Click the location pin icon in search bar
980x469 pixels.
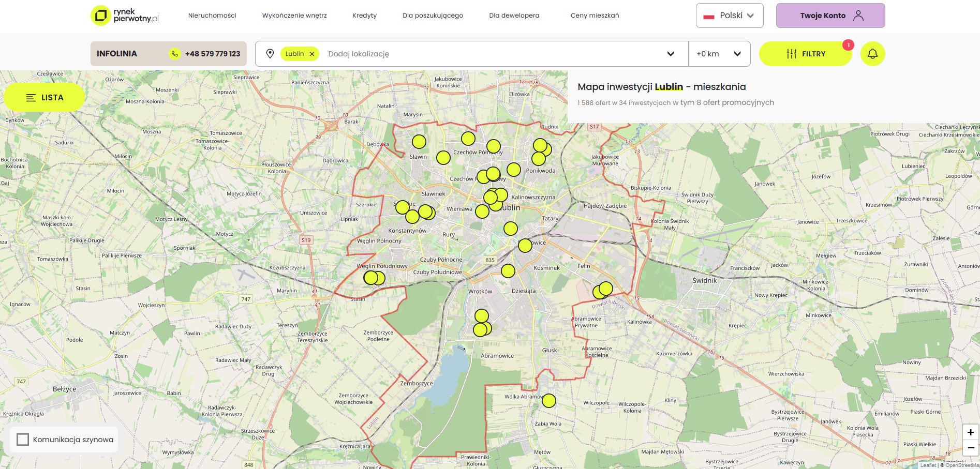(x=271, y=53)
